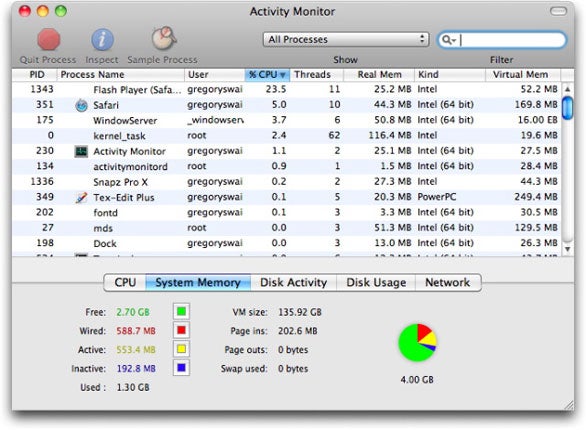Screen dimensions: 586x430
Task: Sort by Process Name column header
Action: (x=120, y=75)
